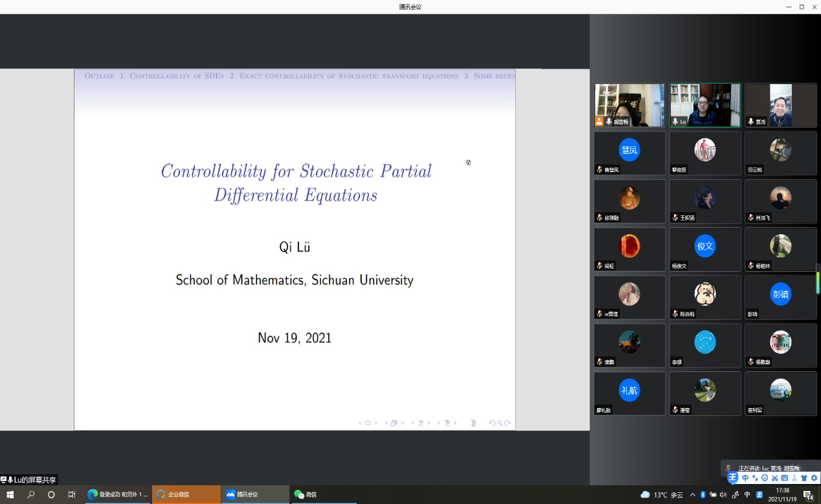This screenshot has width=821, height=504.
Task: Click the Beamer next slide arrow
Action: click(x=377, y=423)
